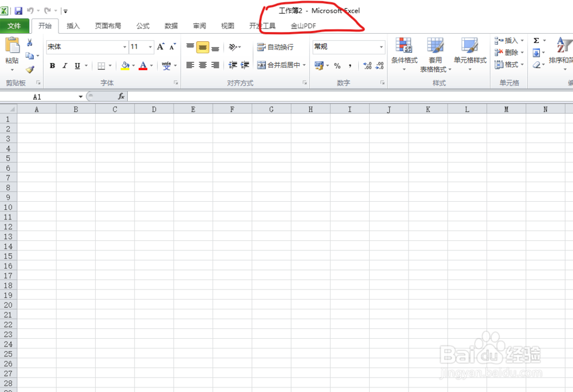573x392 pixels.
Task: Apply borders with the border icon
Action: coord(101,66)
